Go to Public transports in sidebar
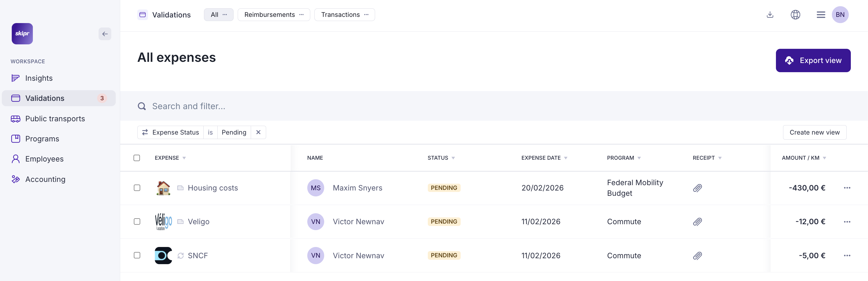This screenshot has width=868, height=281. pyautogui.click(x=55, y=119)
